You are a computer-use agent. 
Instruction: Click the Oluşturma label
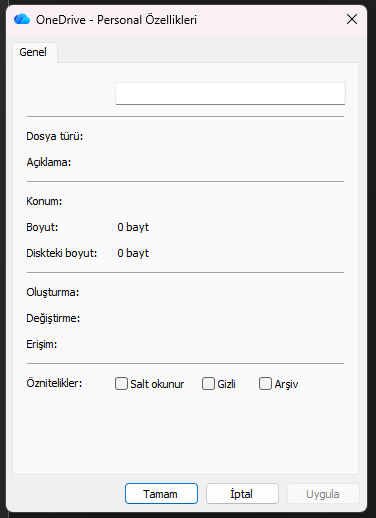tap(53, 292)
